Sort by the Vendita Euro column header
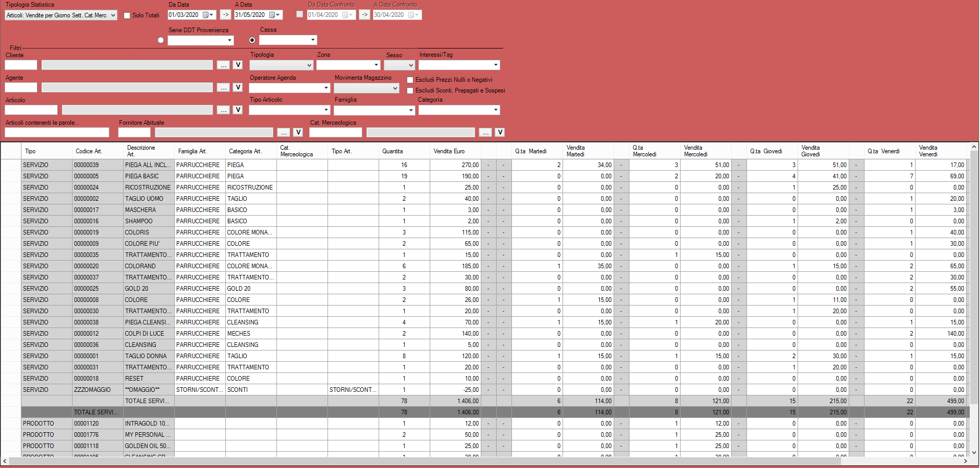Screen dimensions: 980x468 449,151
